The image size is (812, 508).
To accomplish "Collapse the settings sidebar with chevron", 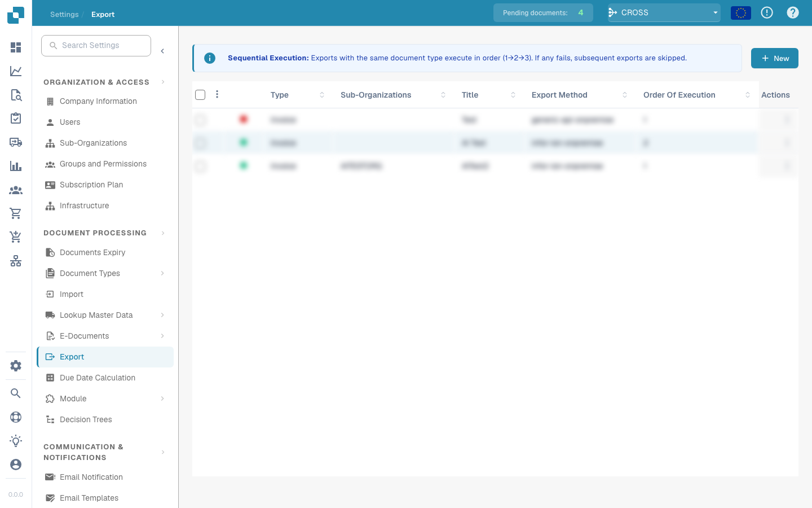I will coord(162,51).
